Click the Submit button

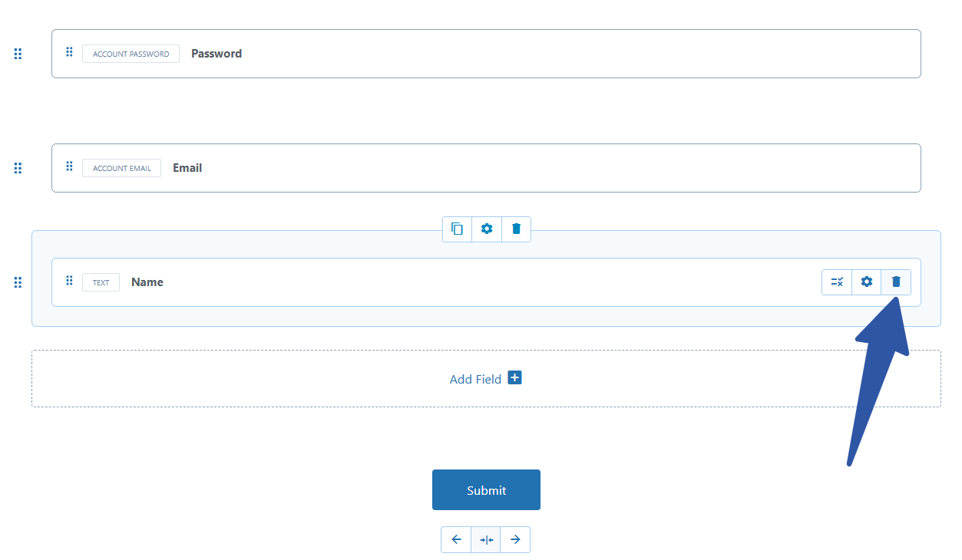[486, 489]
